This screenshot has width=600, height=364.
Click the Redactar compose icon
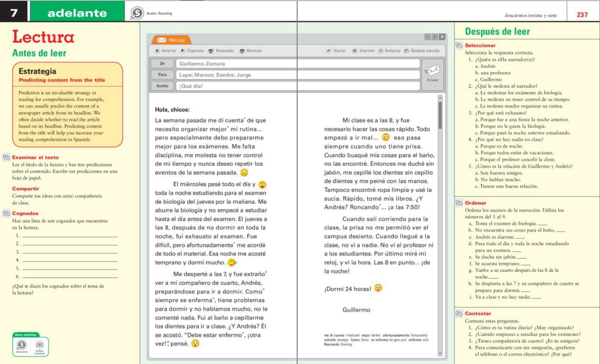coord(381,51)
